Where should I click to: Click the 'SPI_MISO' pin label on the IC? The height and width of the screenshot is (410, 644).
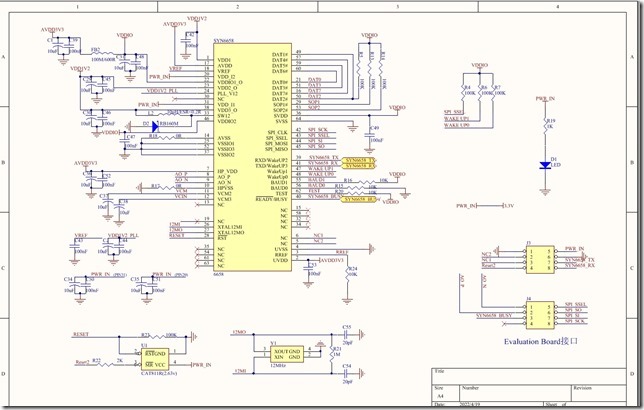tap(276, 149)
